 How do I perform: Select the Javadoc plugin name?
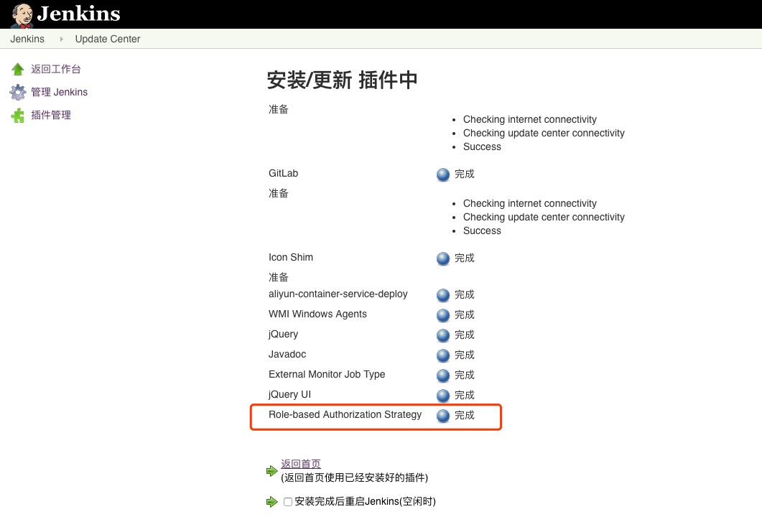287,354
